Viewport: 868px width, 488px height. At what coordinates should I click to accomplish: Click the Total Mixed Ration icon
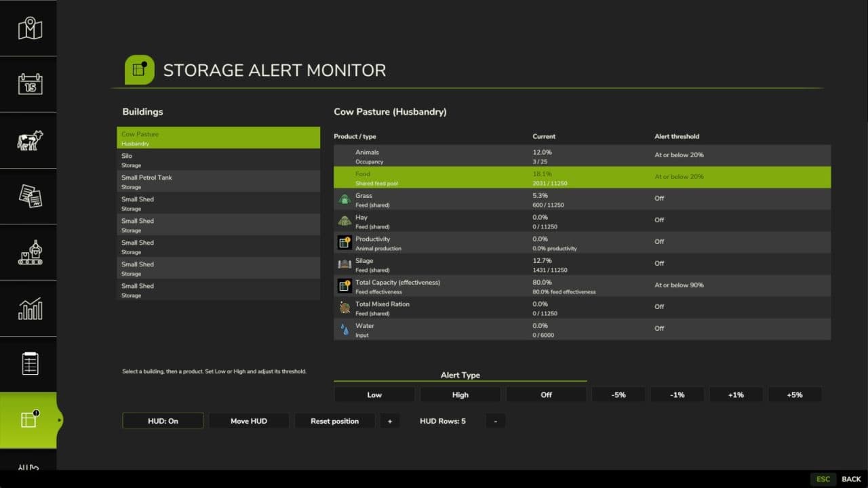tap(344, 307)
